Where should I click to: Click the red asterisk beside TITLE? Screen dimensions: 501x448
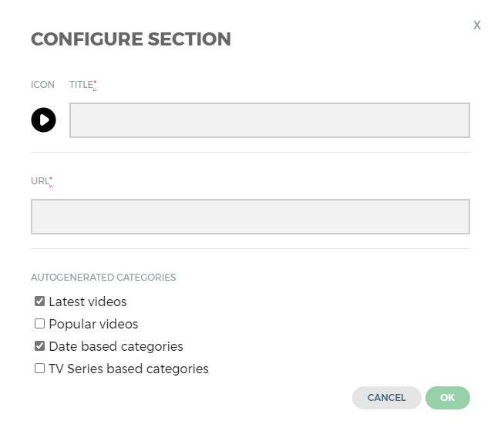click(95, 83)
